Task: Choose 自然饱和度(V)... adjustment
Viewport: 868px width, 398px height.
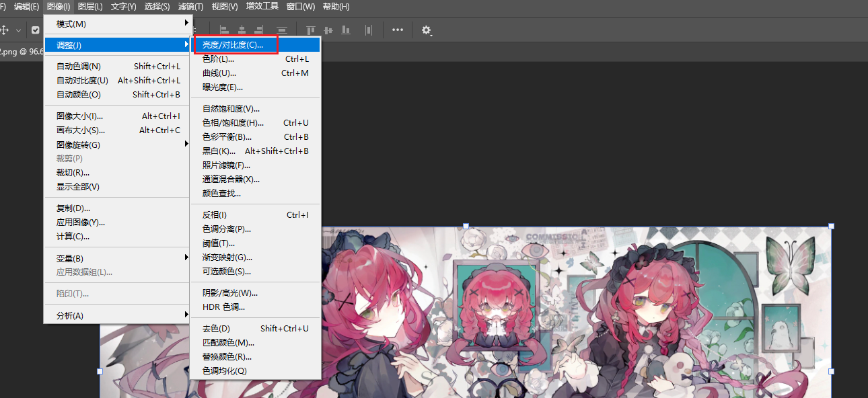Action: click(x=256, y=109)
